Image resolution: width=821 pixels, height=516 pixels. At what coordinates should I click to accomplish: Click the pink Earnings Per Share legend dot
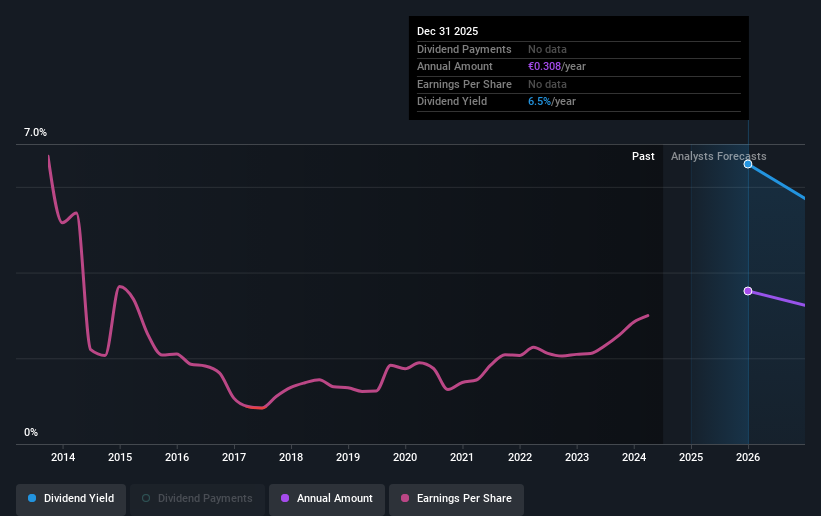click(405, 498)
